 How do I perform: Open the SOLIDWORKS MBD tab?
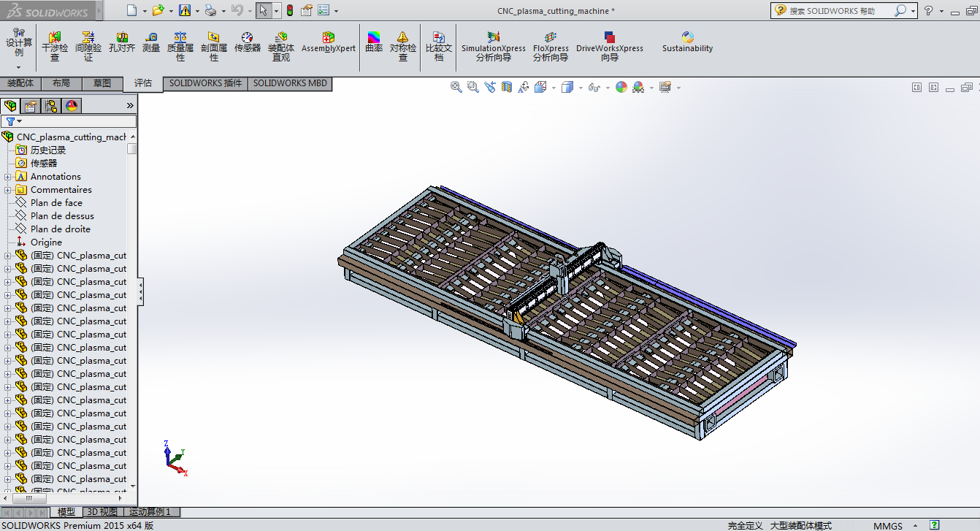click(290, 83)
